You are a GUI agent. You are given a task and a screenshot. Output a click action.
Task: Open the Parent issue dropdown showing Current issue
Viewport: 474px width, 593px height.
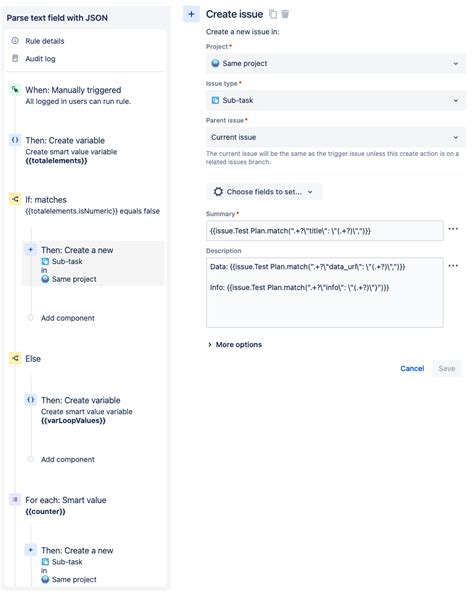point(336,137)
